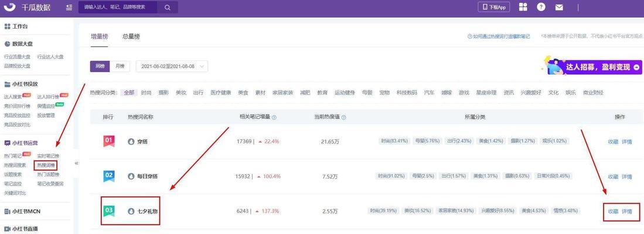Open 实时笔记榜 in sidebar
This screenshot has height=234, width=644.
48,156
